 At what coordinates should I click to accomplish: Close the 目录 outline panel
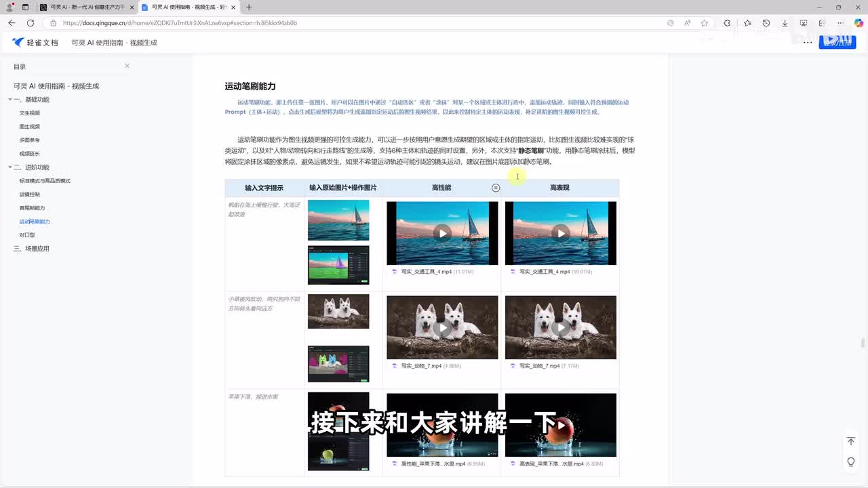(127, 66)
